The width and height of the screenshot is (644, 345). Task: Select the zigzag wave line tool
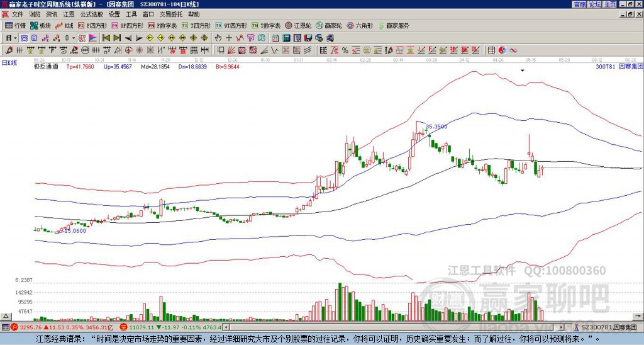[x=274, y=50]
